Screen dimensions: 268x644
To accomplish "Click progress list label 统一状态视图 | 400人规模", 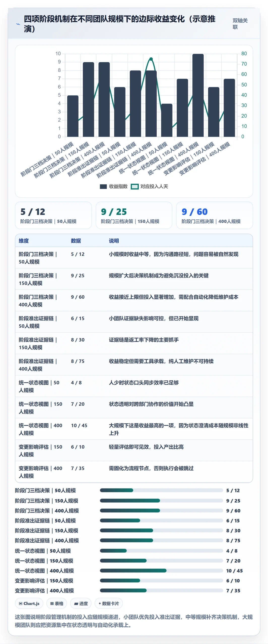I will (44, 571).
